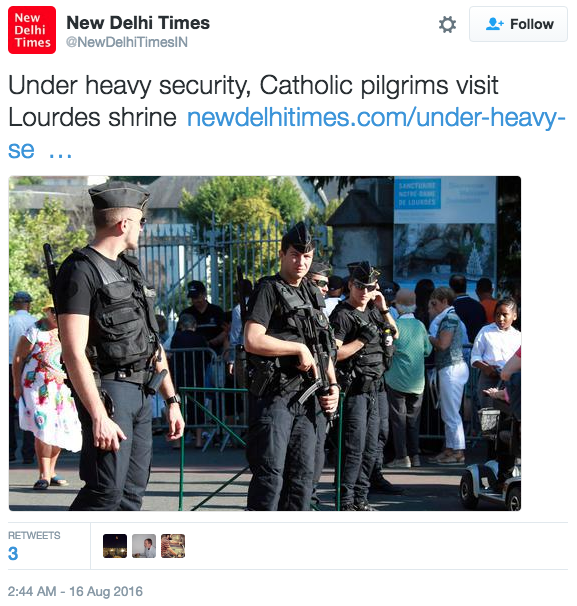The height and width of the screenshot is (606, 577).
Task: Open the gear settings icon
Action: point(447,24)
